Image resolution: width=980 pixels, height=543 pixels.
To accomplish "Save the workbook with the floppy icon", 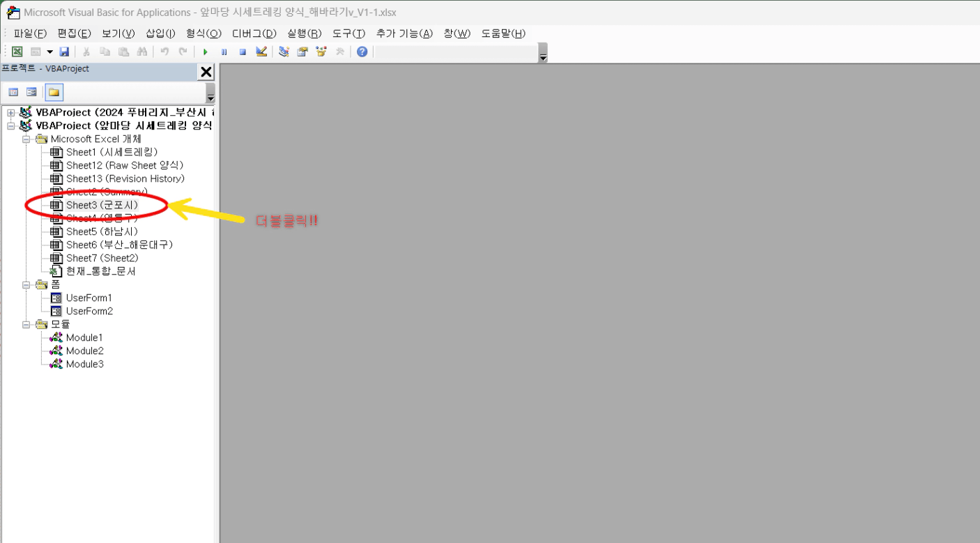I will 64,52.
